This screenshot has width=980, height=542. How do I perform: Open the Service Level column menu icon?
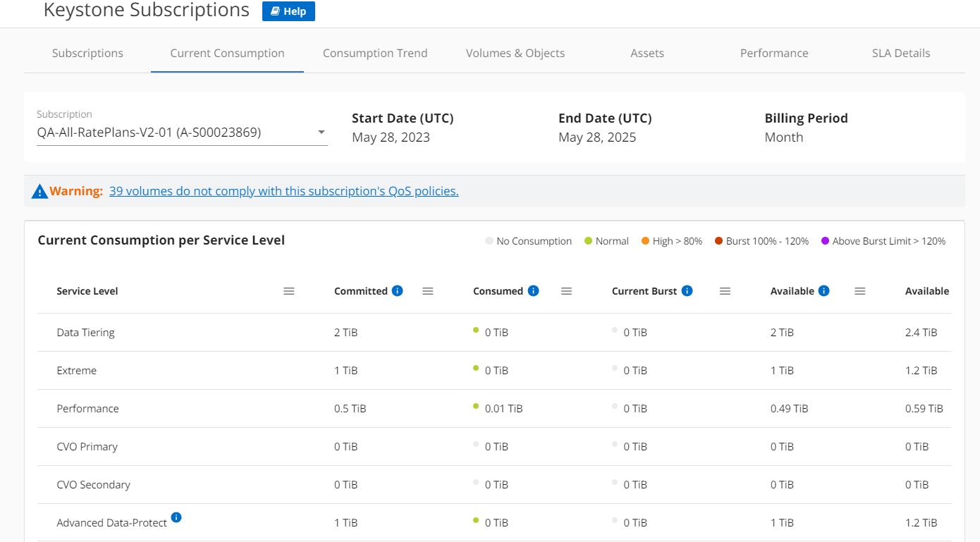289,291
